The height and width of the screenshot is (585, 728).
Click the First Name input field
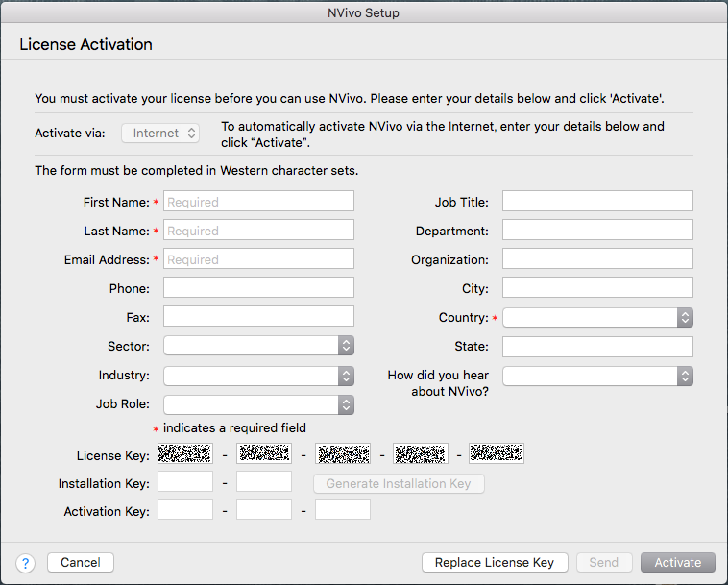[258, 201]
